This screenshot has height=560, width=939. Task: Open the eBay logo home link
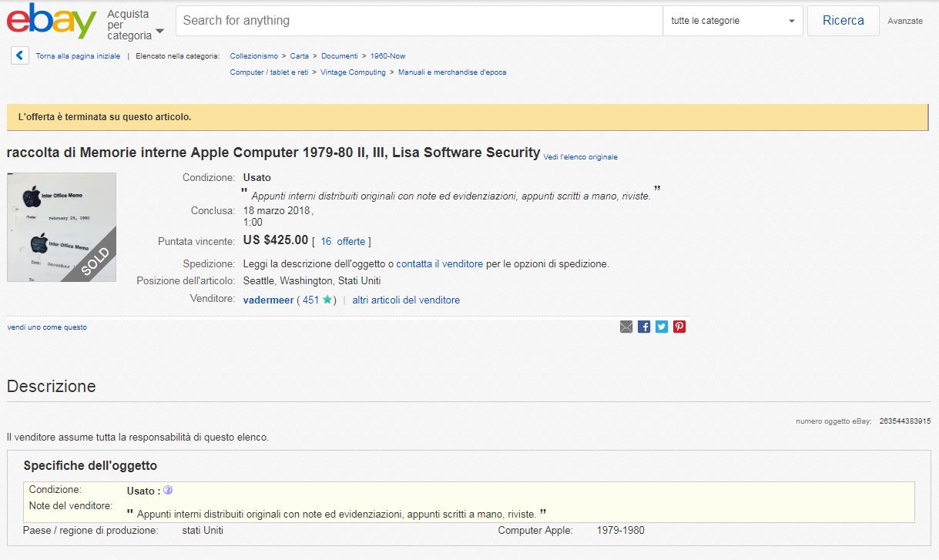52,21
